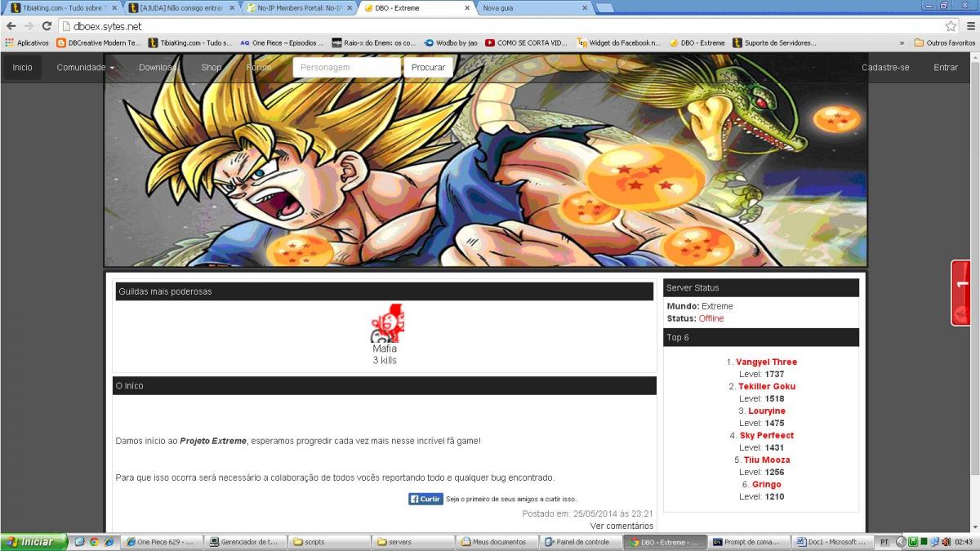Show hidden bookmarks with the overflow chevron
Image resolution: width=980 pixels, height=551 pixels.
pyautogui.click(x=902, y=42)
